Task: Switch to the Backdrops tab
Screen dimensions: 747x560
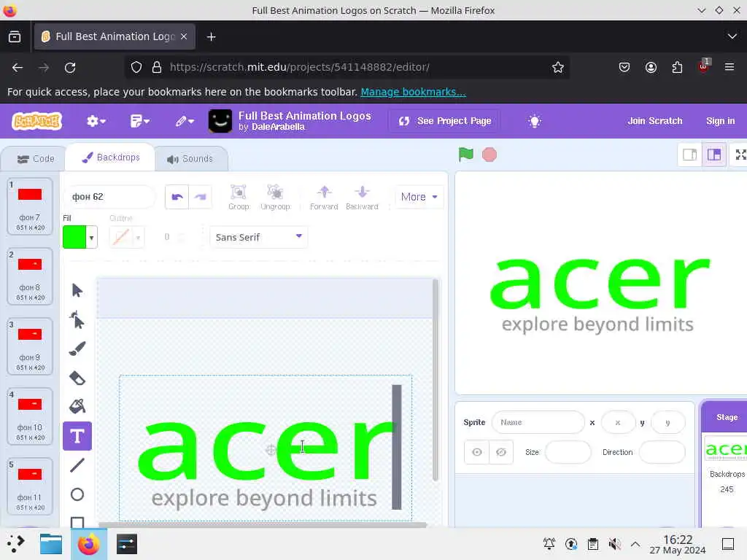Action: pyautogui.click(x=111, y=157)
